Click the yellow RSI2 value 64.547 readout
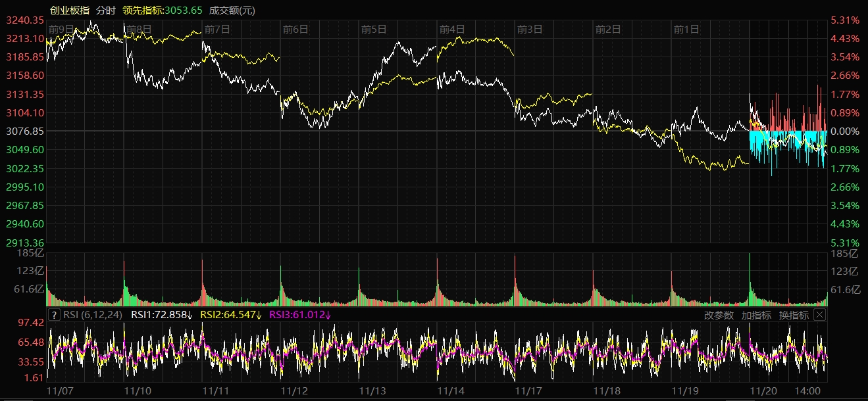Viewport: 868px width, 401px height. point(230,315)
